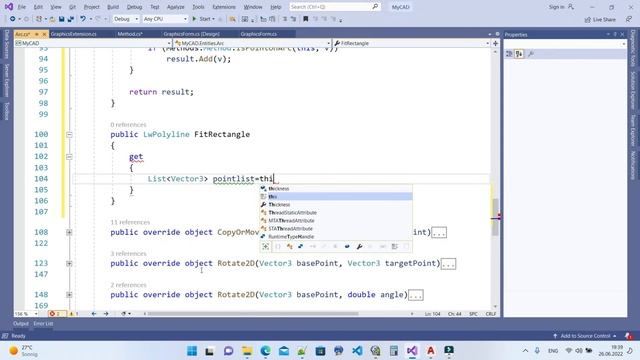The height and width of the screenshot is (360, 640).
Task: Open the Debug configuration dropdown
Action: pyautogui.click(x=126, y=19)
